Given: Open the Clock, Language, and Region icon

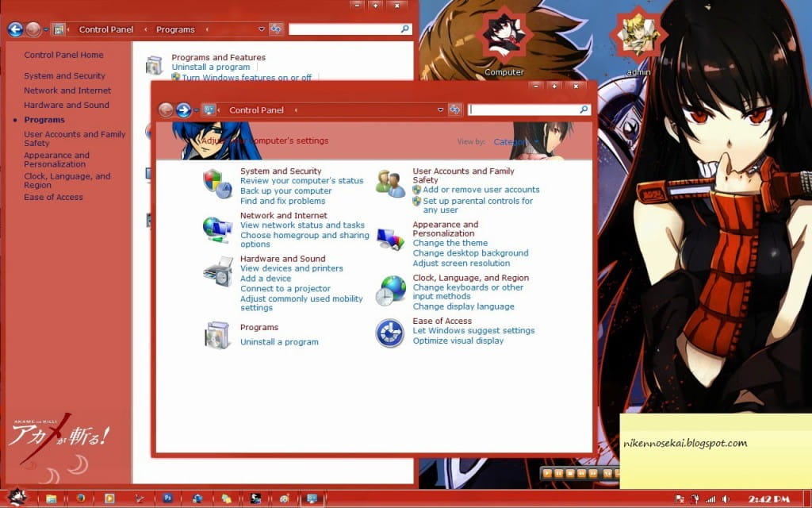Looking at the screenshot, I should (x=390, y=291).
